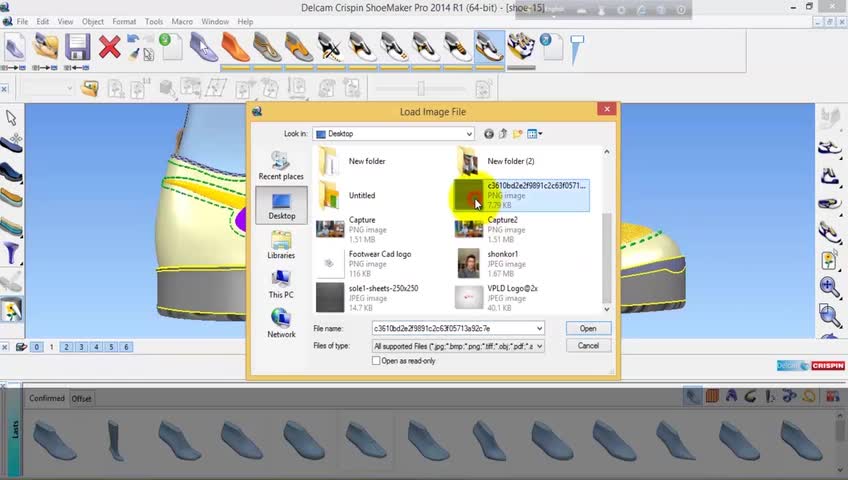This screenshot has height=480, width=848.
Task: Click the layers icon beside layer 0
Action: pyautogui.click(x=21, y=347)
